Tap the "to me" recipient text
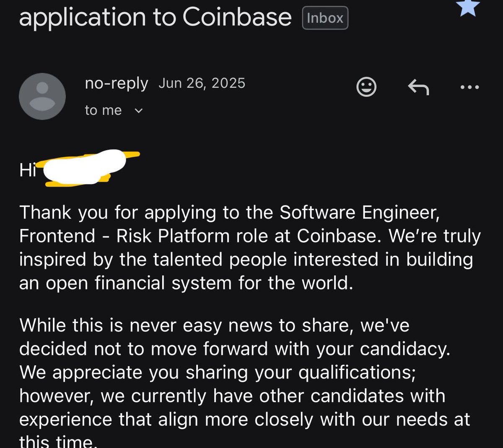Viewport: 503px width, 448px height. click(103, 110)
